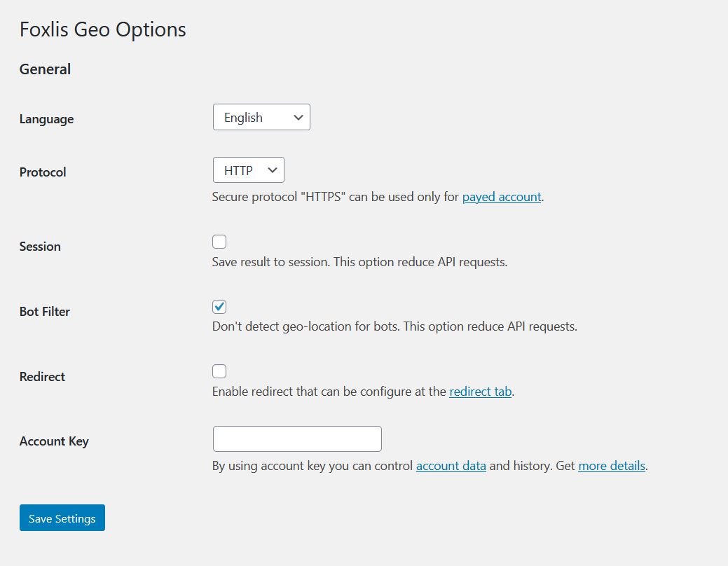This screenshot has width=728, height=566.
Task: Click the 'Save result to session' description
Action: (x=359, y=262)
